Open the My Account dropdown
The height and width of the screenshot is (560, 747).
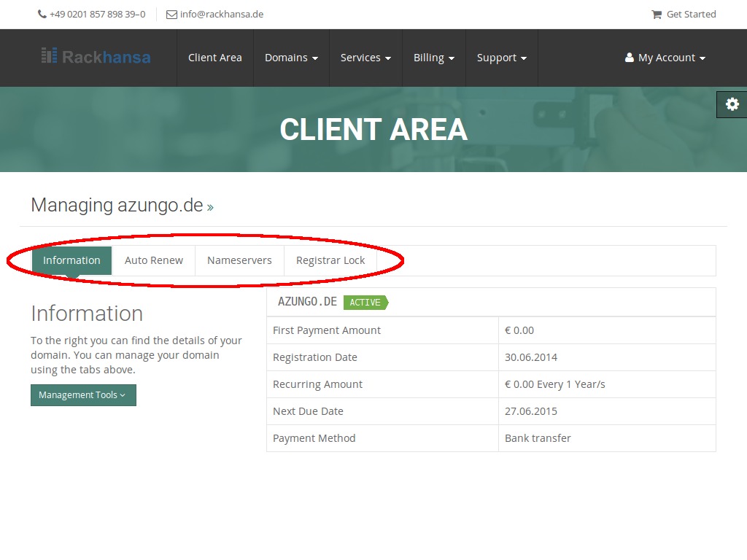click(x=665, y=58)
